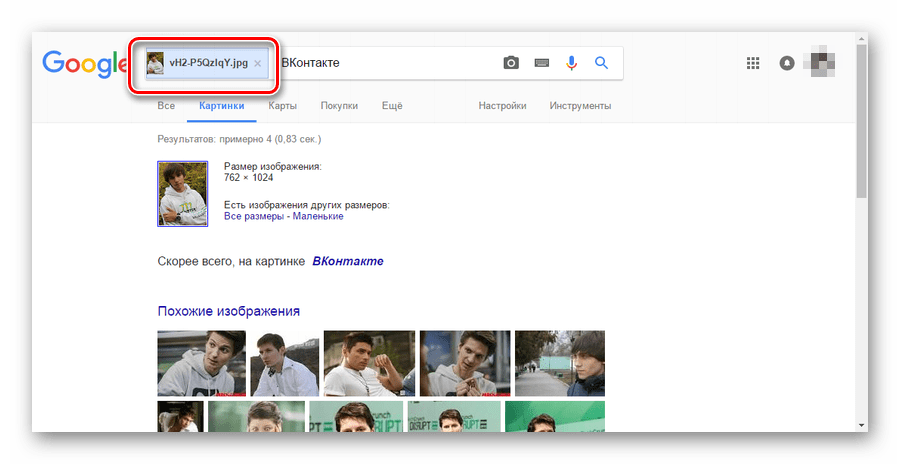This screenshot has height=464, width=900.
Task: Open second similar image with white shirt
Action: point(285,364)
